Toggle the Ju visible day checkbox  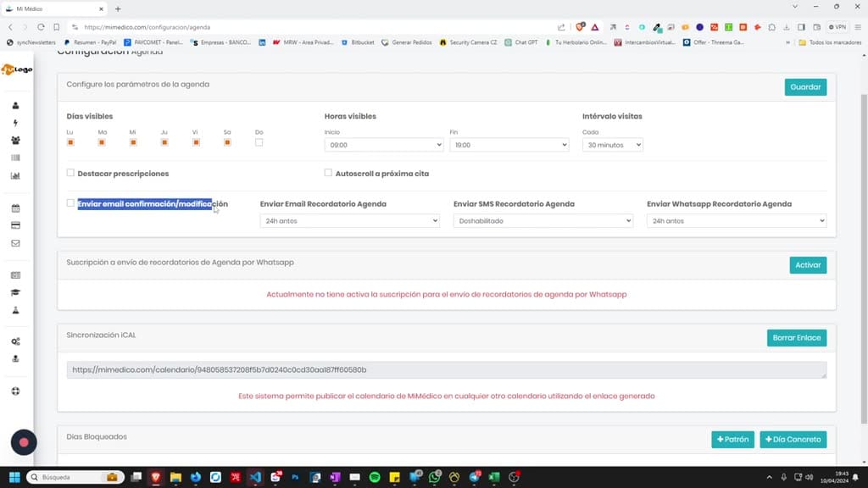tap(164, 142)
